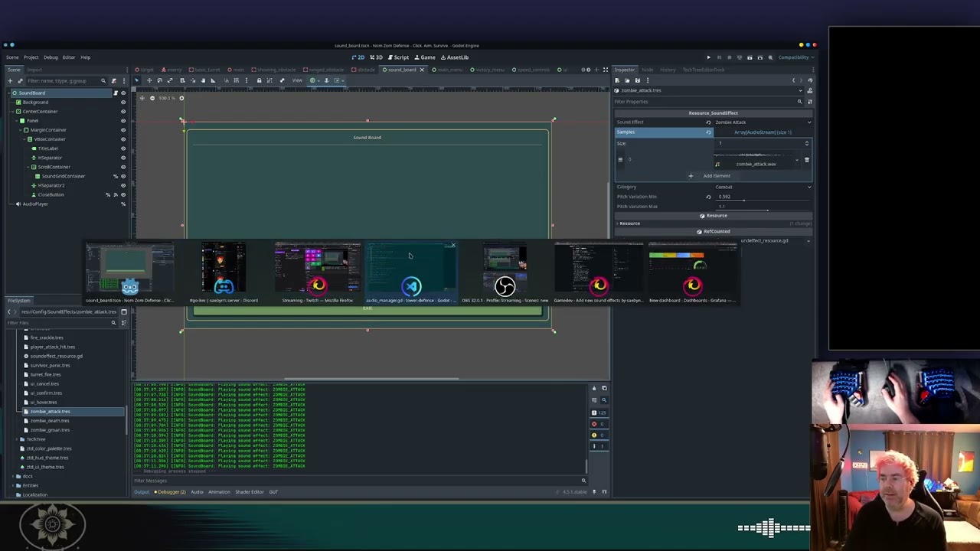Stop the running project
The width and height of the screenshot is (980, 551).
click(x=729, y=57)
